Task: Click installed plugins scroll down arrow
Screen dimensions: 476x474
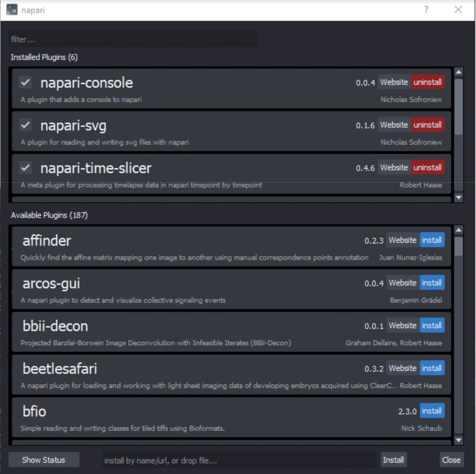Action: coord(459,197)
